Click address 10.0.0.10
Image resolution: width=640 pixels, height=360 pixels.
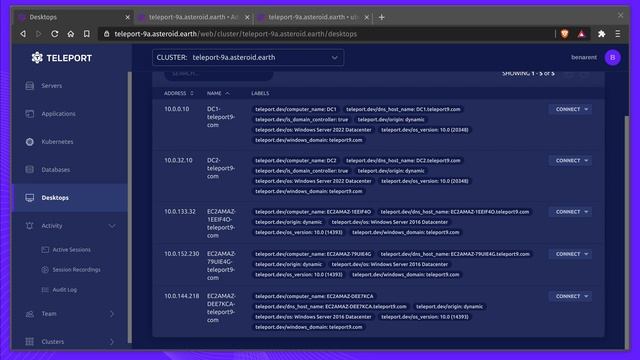click(176, 109)
